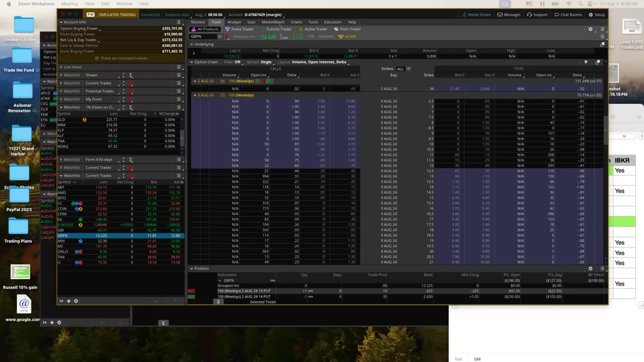Detach Option Chain window icon

click(x=598, y=62)
